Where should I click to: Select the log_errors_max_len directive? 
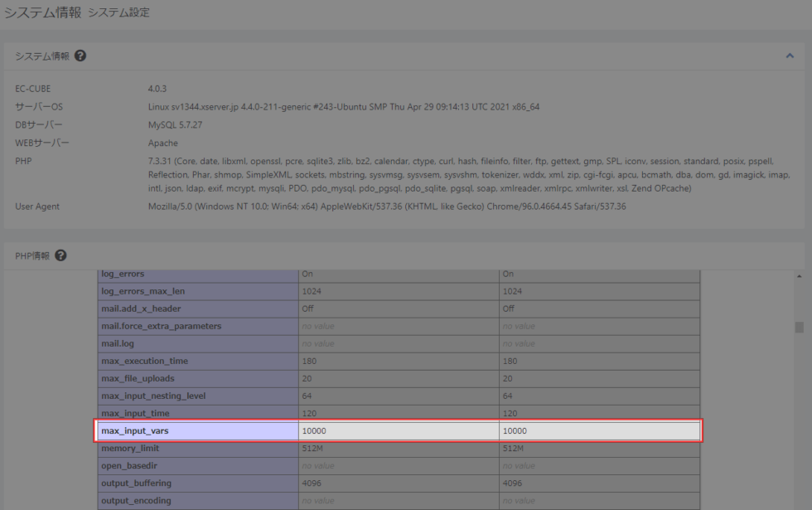tap(144, 291)
